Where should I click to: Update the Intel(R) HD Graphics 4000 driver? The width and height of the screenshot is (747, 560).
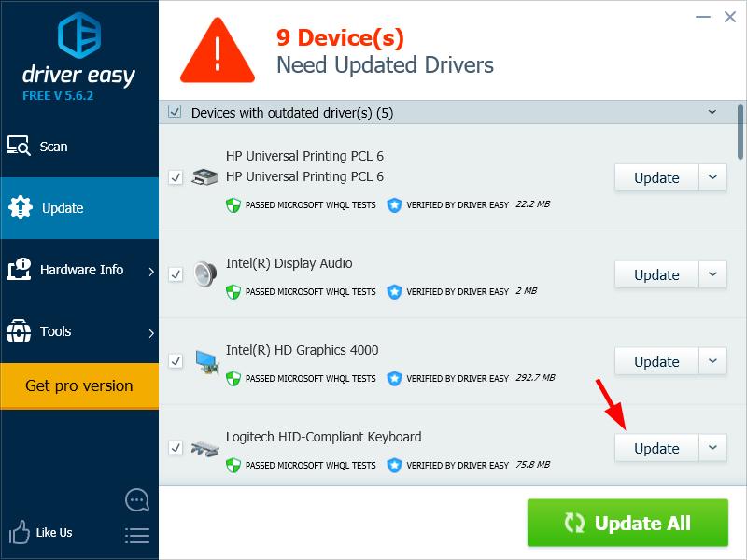coord(656,361)
